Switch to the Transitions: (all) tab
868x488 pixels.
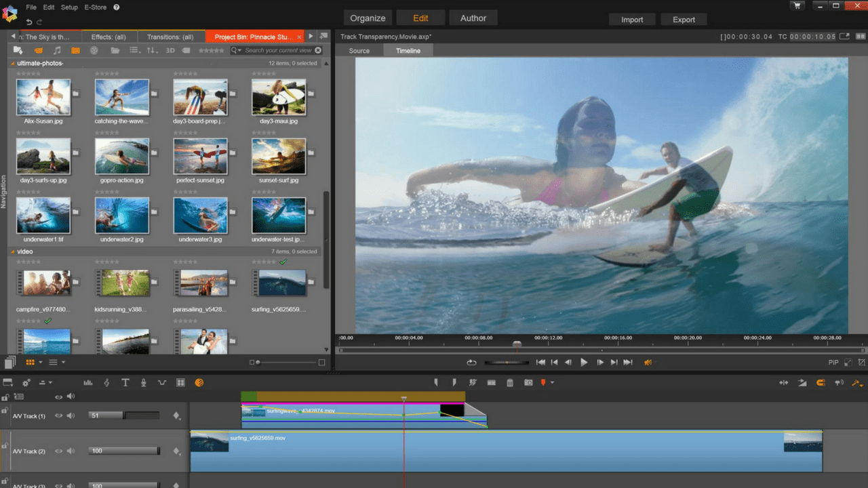coord(170,37)
